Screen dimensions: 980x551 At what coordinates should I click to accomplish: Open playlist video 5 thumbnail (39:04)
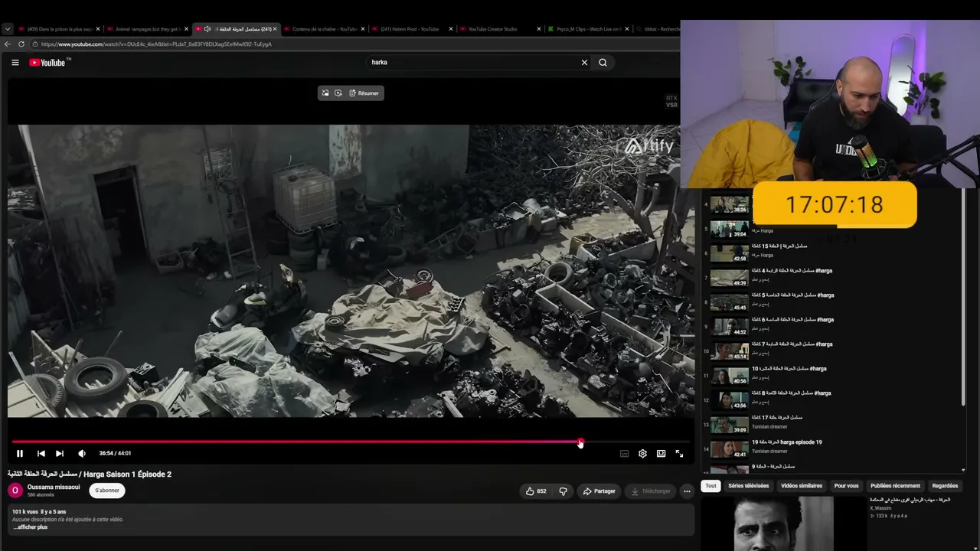[729, 229]
